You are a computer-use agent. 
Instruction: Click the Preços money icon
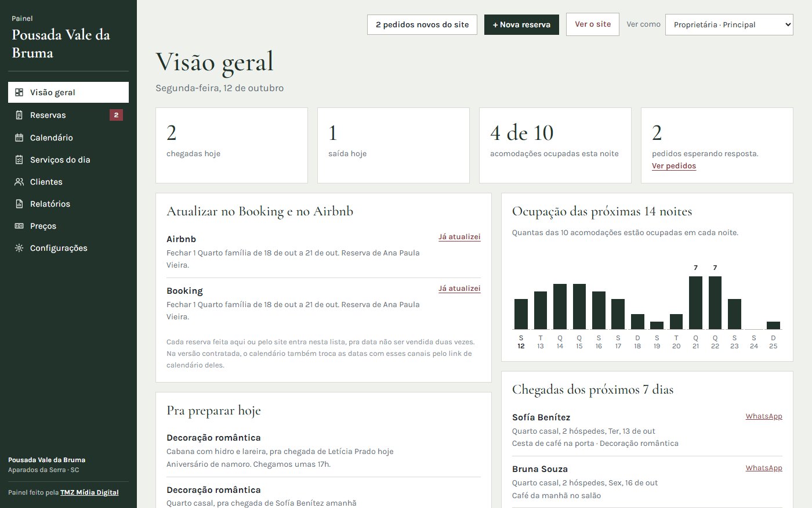(19, 226)
